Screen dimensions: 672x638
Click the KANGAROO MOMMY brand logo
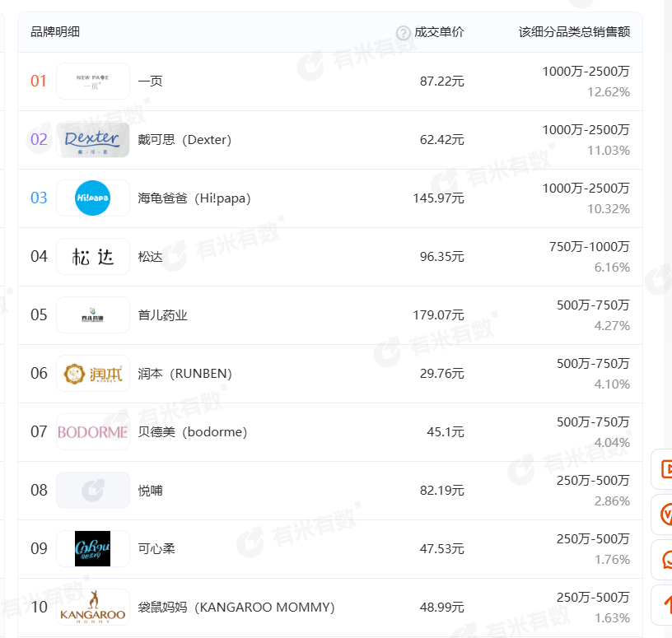point(93,608)
